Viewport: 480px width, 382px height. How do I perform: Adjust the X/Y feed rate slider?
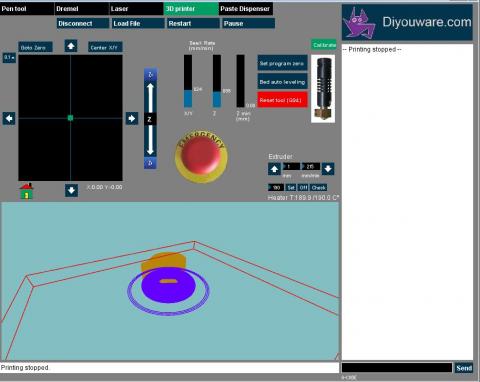(x=188, y=81)
